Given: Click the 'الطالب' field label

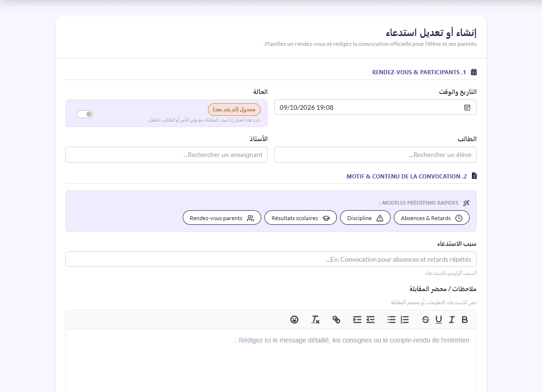Looking at the screenshot, I should 467,139.
